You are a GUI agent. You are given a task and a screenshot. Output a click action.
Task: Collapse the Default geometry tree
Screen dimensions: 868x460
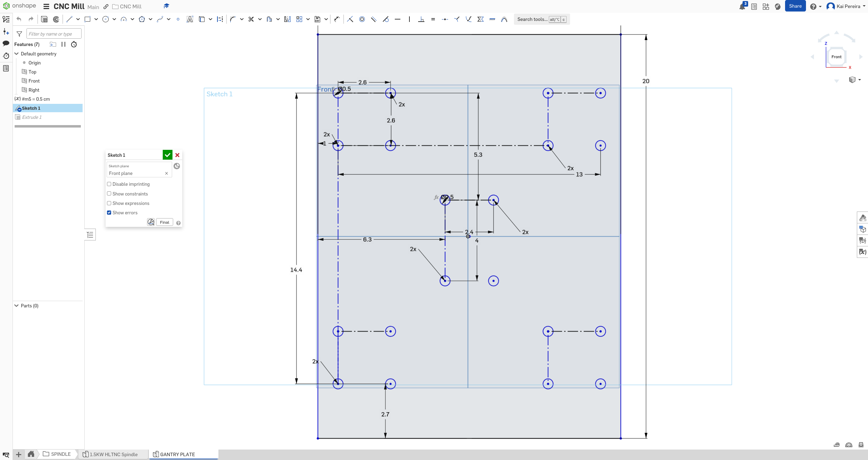coord(16,54)
